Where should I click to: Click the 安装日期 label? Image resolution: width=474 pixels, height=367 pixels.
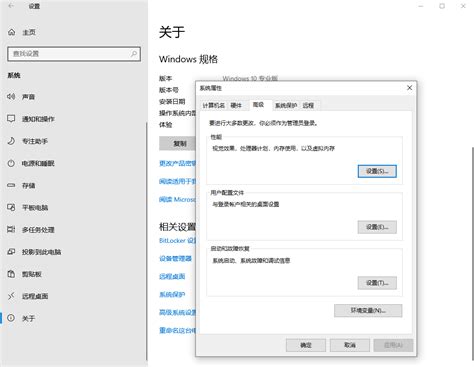tap(172, 101)
